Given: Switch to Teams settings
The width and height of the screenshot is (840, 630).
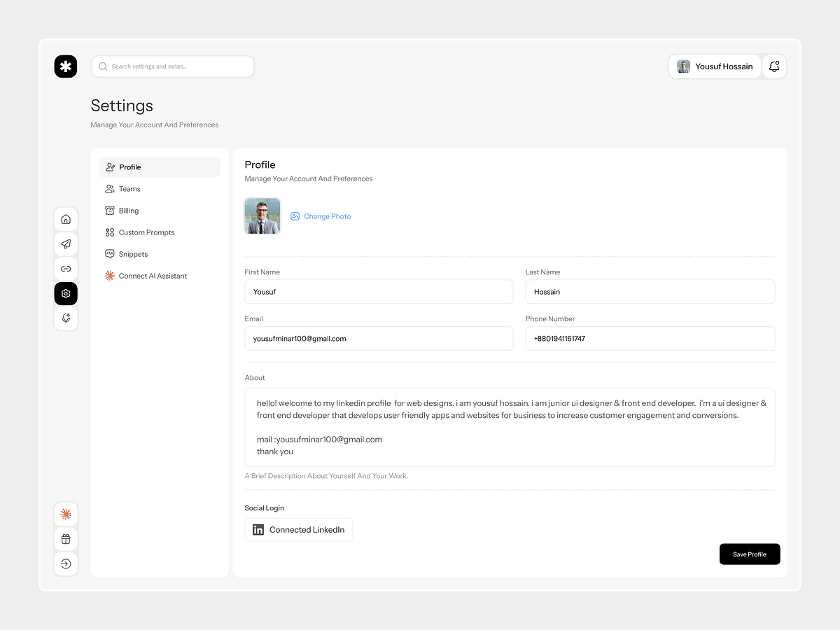Looking at the screenshot, I should [x=160, y=189].
